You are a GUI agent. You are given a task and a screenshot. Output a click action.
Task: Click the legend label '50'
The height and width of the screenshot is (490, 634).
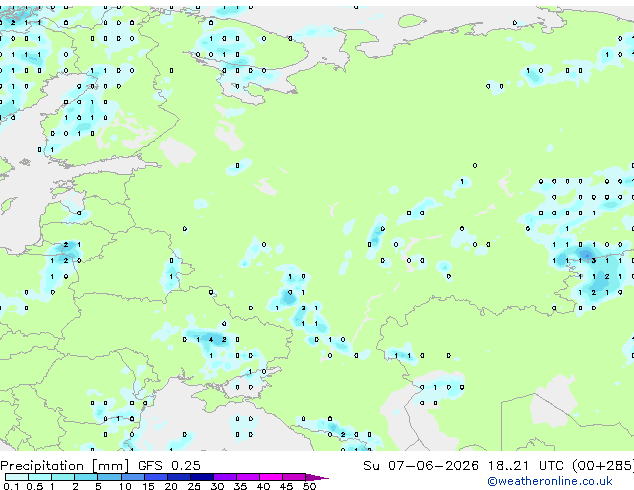pos(309,486)
